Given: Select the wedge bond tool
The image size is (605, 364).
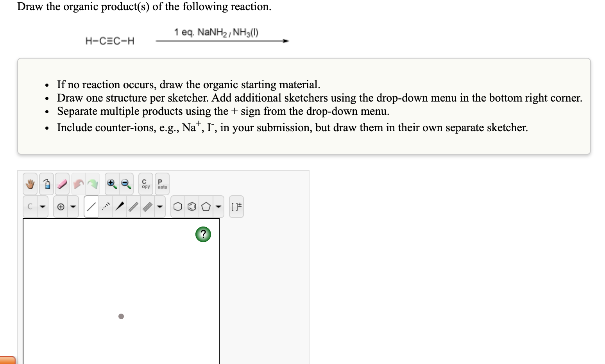Looking at the screenshot, I should click(120, 206).
